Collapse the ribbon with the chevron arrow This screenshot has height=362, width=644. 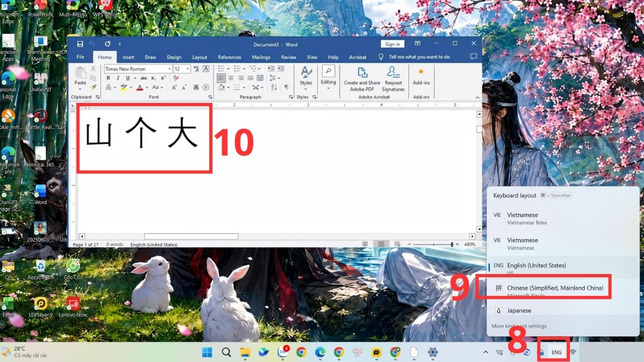pyautogui.click(x=477, y=97)
